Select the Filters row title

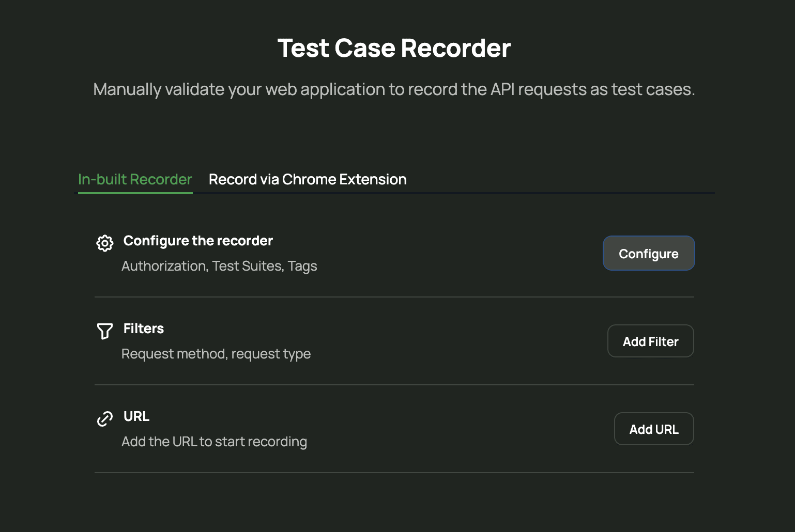click(144, 328)
